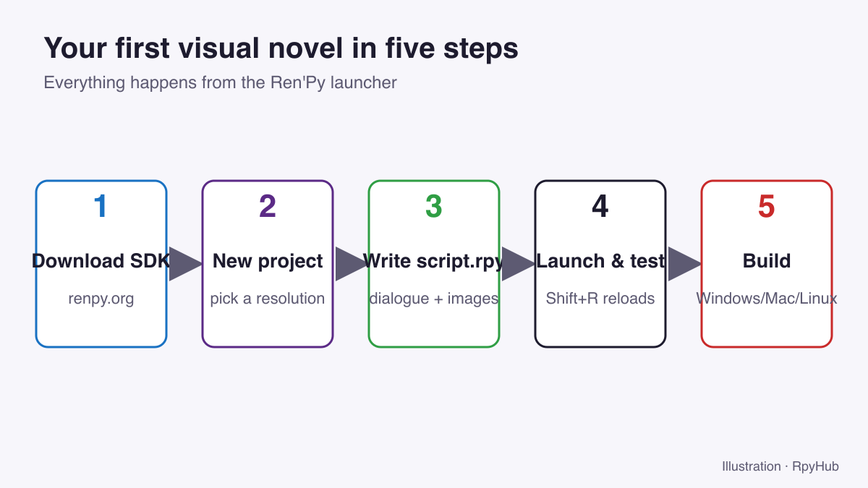Click the 'renpy.org' text
This screenshot has height=488, width=868.
(x=101, y=298)
